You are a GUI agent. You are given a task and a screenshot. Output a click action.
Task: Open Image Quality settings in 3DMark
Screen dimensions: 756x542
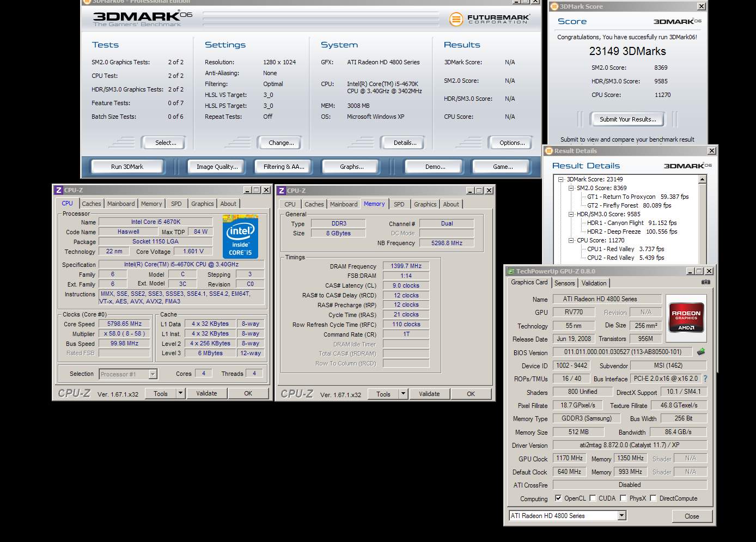point(217,167)
